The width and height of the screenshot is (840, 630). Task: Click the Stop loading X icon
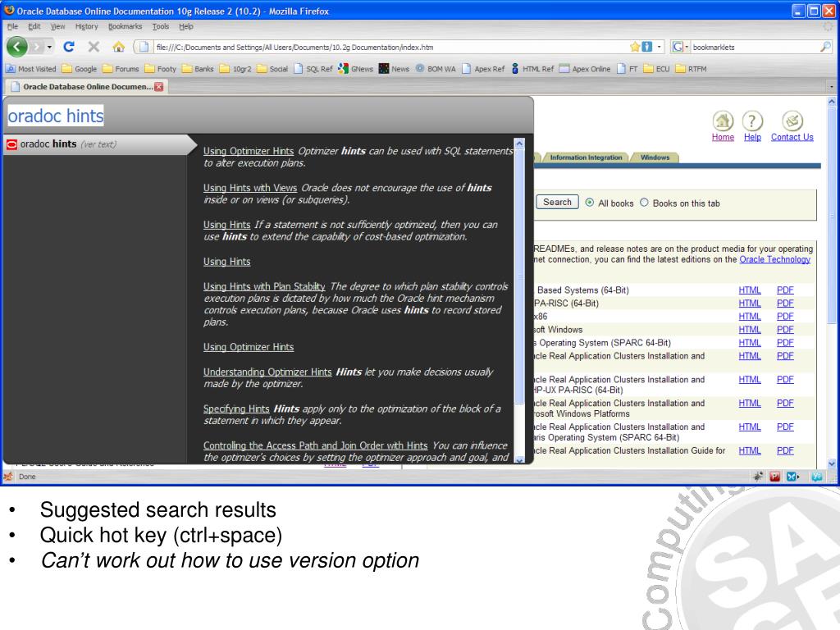click(x=94, y=47)
